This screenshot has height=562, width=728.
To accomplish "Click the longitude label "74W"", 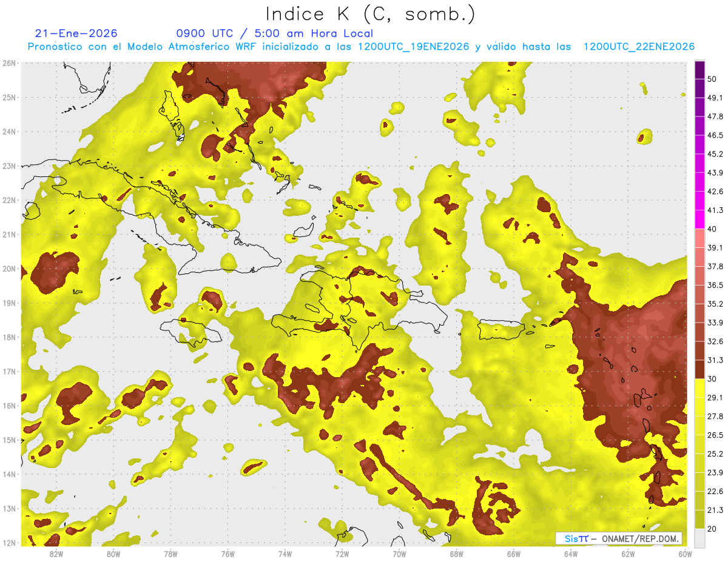I will [285, 554].
